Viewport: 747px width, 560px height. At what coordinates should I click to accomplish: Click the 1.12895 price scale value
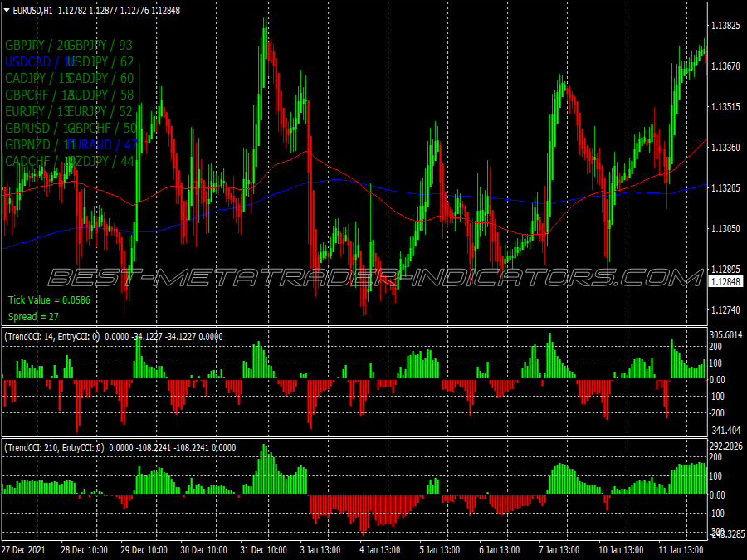click(x=725, y=270)
